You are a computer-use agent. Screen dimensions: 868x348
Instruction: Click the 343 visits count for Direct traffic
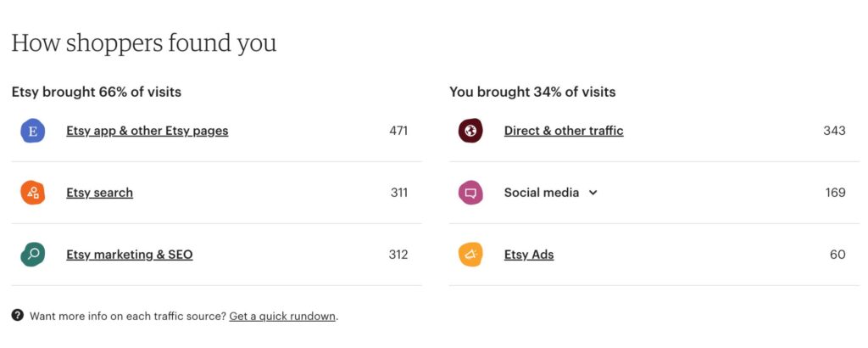[834, 131]
